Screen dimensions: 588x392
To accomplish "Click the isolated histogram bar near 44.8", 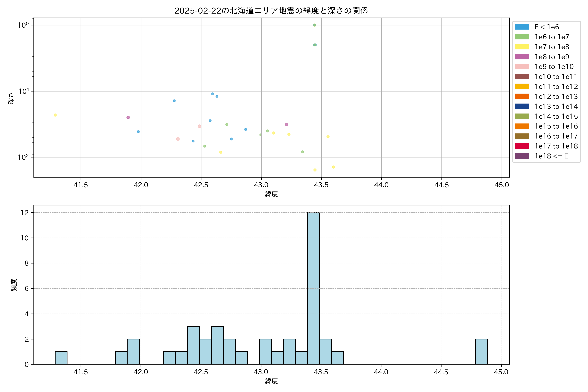I will (481, 351).
